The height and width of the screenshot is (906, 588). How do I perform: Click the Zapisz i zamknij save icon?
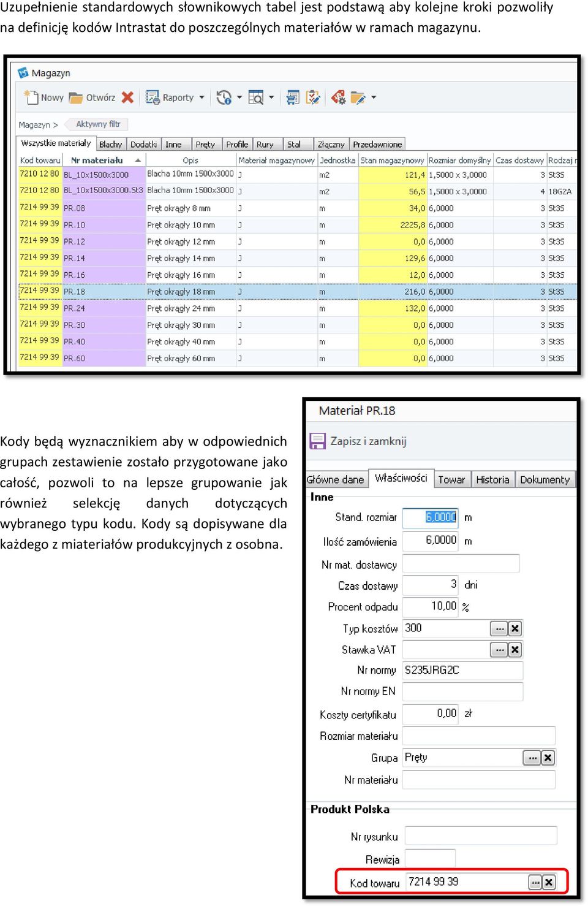(x=317, y=441)
